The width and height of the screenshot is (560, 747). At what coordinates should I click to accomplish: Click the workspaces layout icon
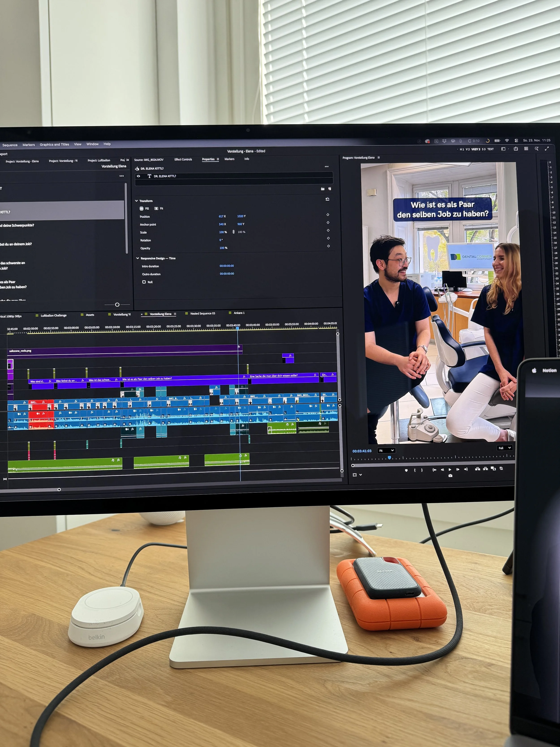[x=503, y=149]
